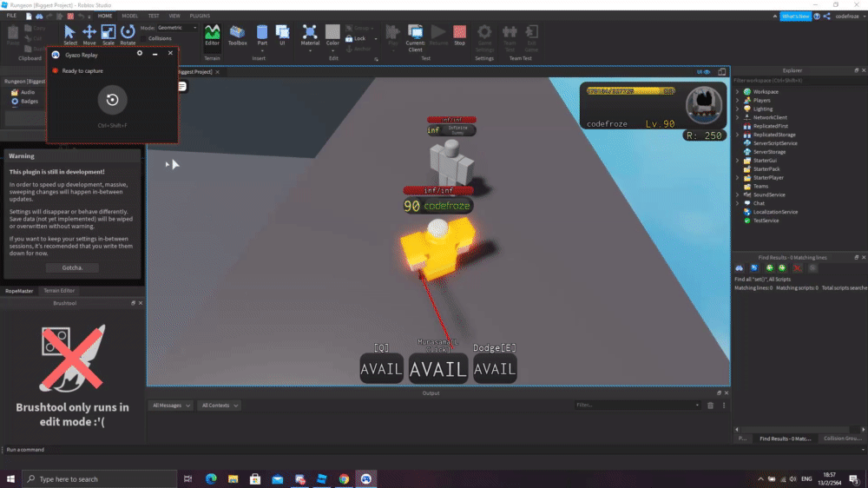Select LocalizationService in Explorer

[x=775, y=212]
